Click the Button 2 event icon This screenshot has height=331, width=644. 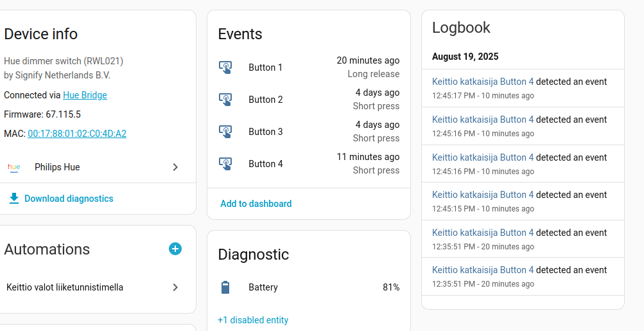(x=225, y=100)
